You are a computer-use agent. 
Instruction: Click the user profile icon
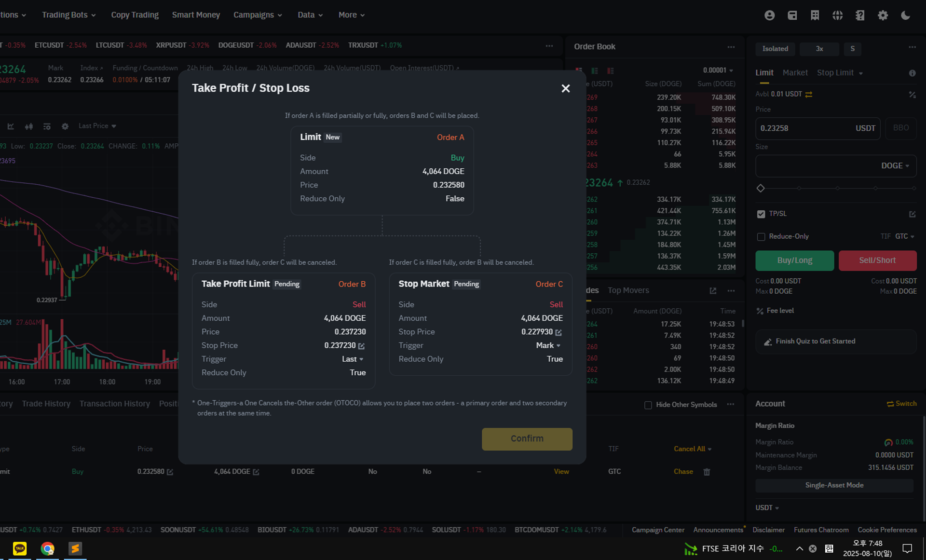click(x=769, y=15)
